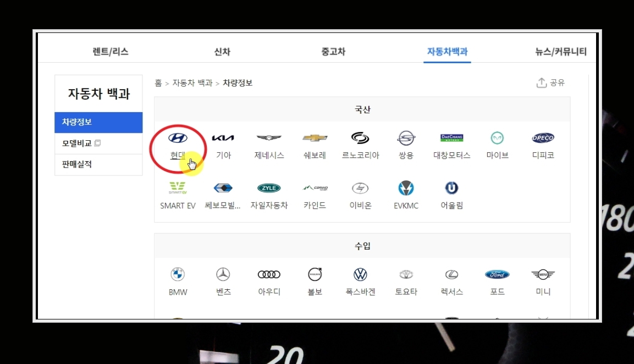Viewport: 634px width, 364px height.
Task: Choose the ZYLE logo
Action: click(x=269, y=187)
